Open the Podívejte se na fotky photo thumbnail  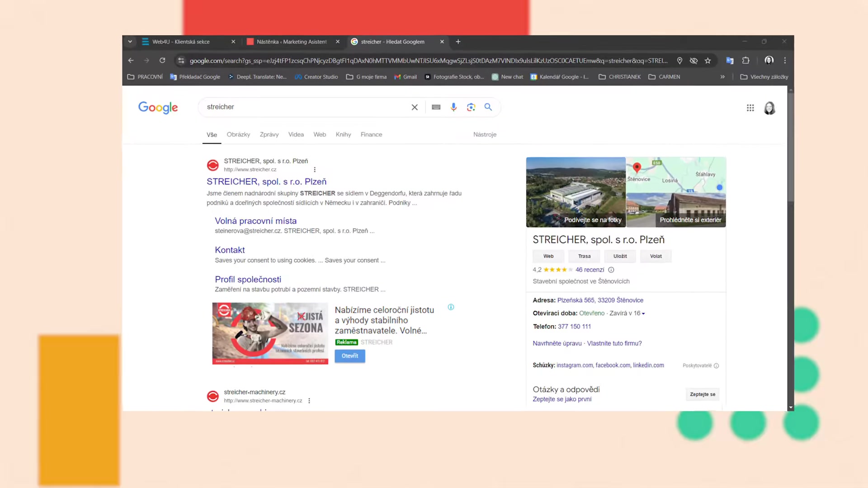click(576, 192)
